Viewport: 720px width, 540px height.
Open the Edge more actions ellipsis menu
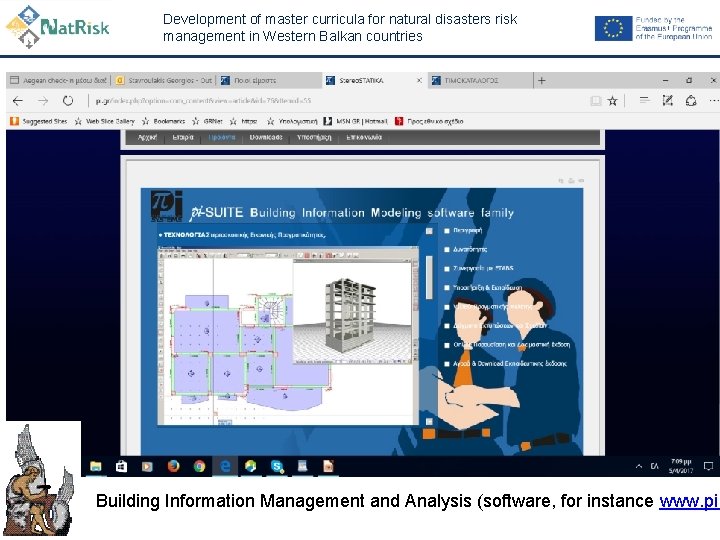[714, 101]
